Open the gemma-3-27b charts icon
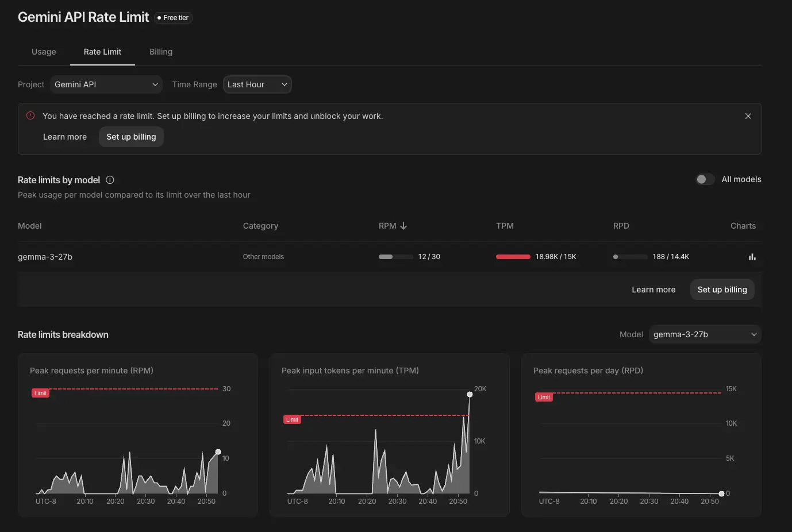 point(752,257)
